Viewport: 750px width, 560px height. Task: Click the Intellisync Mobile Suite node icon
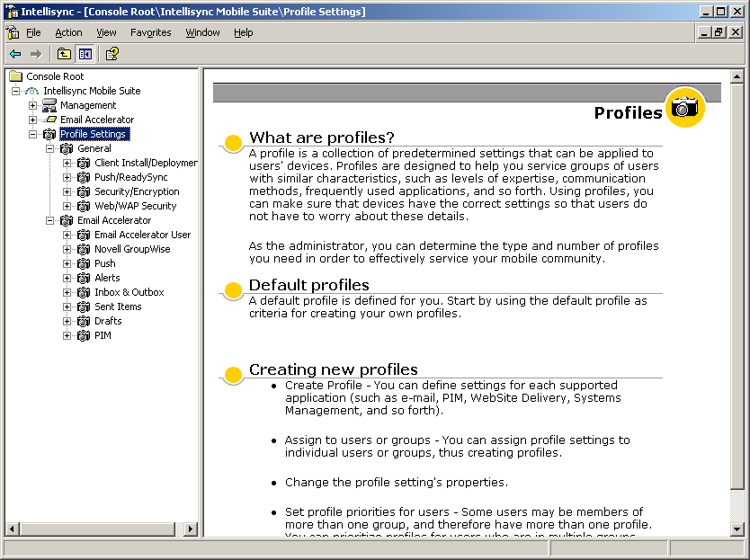32,91
